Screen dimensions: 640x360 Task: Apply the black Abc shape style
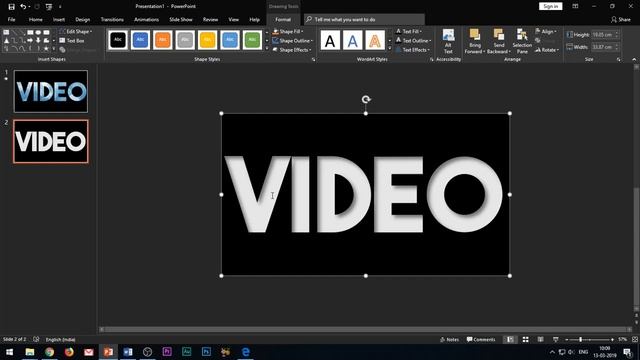coord(118,40)
